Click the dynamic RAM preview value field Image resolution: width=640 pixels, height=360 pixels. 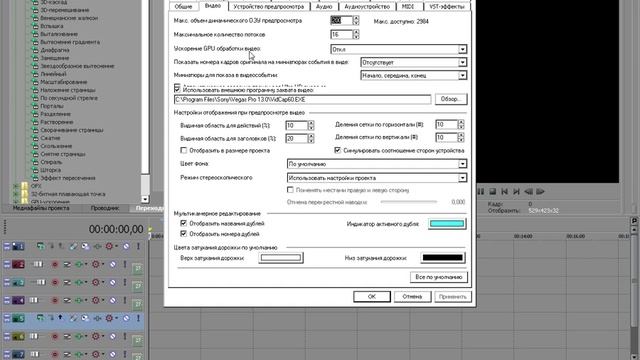[x=341, y=20]
